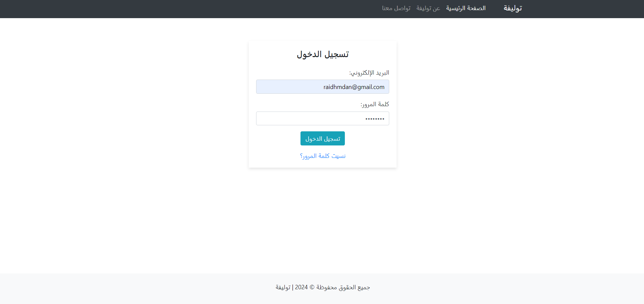The image size is (644, 304).
Task: Click the توليفة name in the footer
Action: click(283, 288)
